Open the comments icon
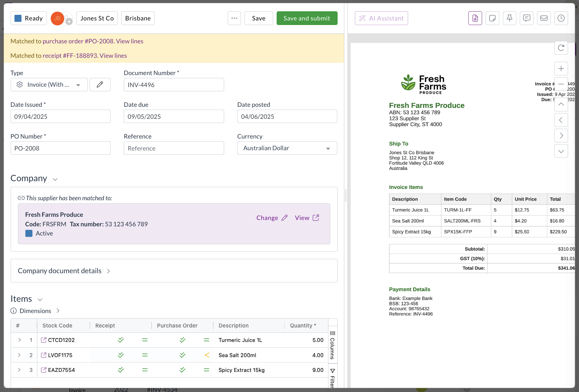The width and height of the screenshot is (579, 392). tap(526, 18)
